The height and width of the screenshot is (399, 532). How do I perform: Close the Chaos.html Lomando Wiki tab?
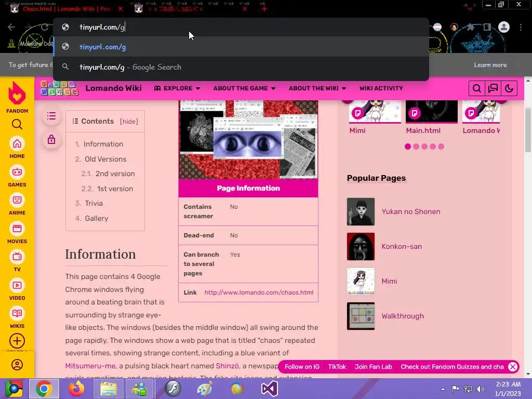pos(121,9)
